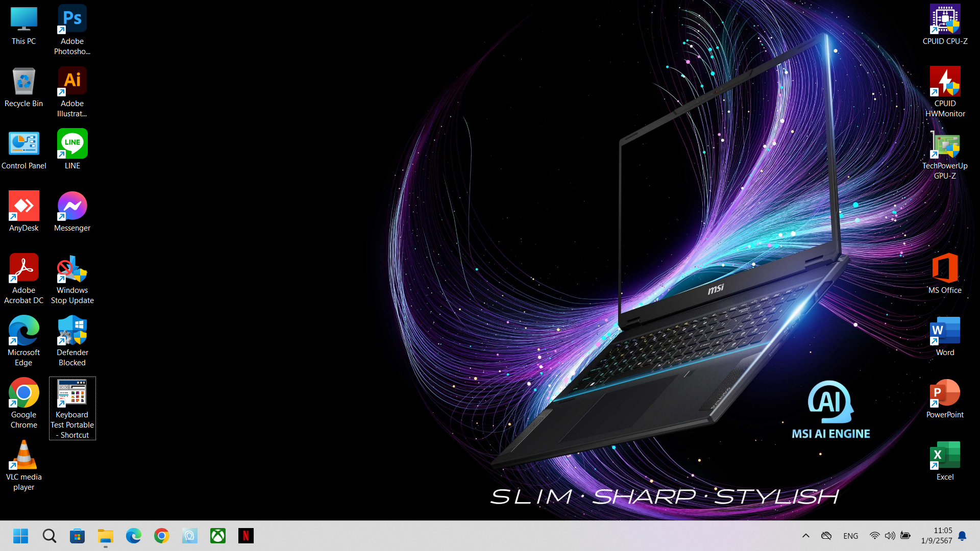This screenshot has height=551, width=980.
Task: Open Netflix from the taskbar
Action: point(246,536)
